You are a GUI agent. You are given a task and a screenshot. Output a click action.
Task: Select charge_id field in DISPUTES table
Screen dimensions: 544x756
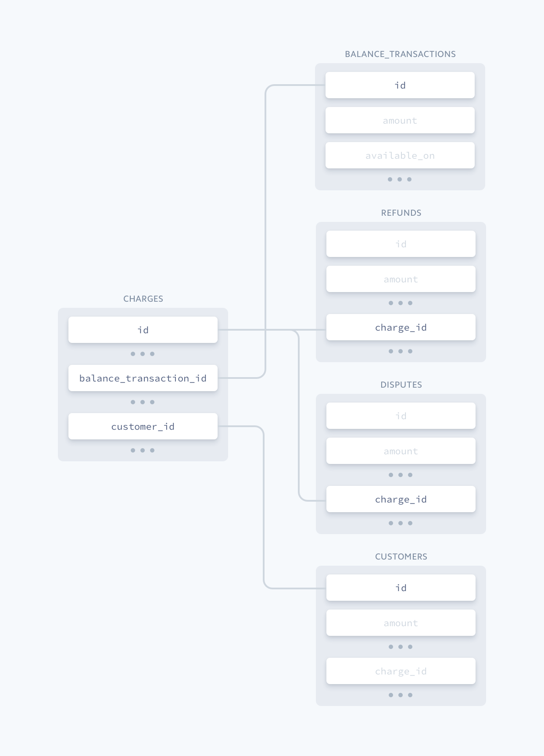[401, 499]
